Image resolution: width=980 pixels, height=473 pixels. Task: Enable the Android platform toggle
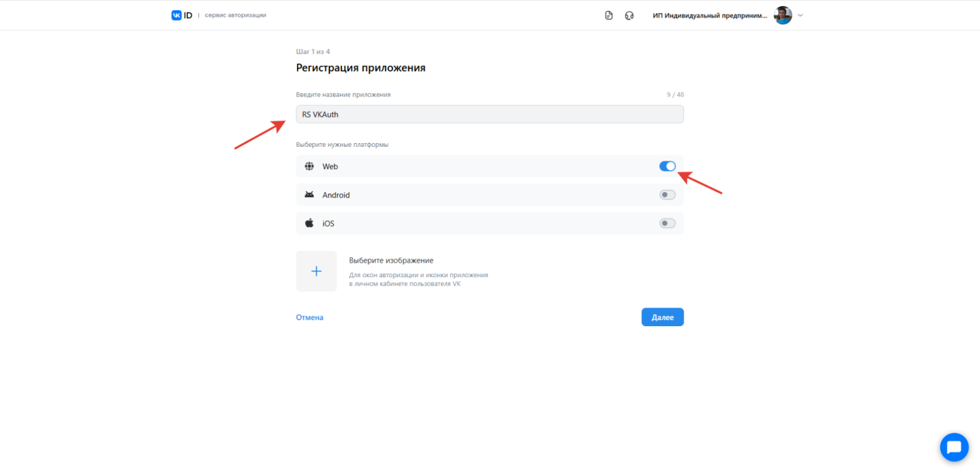[x=667, y=195]
